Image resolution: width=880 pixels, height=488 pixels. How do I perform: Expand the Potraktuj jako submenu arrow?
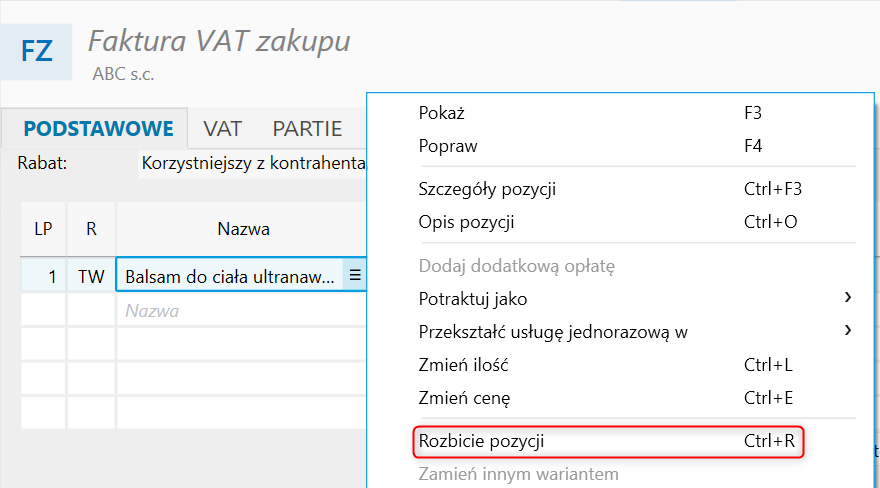coord(847,298)
